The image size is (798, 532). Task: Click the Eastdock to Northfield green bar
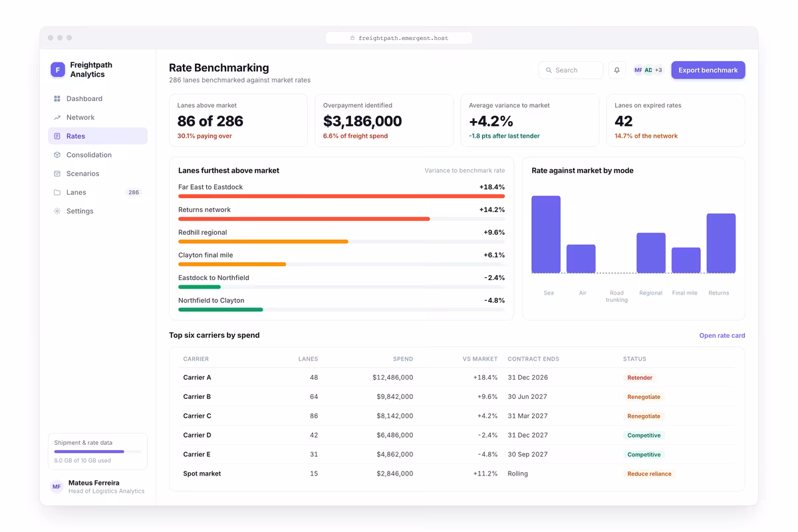click(x=199, y=287)
